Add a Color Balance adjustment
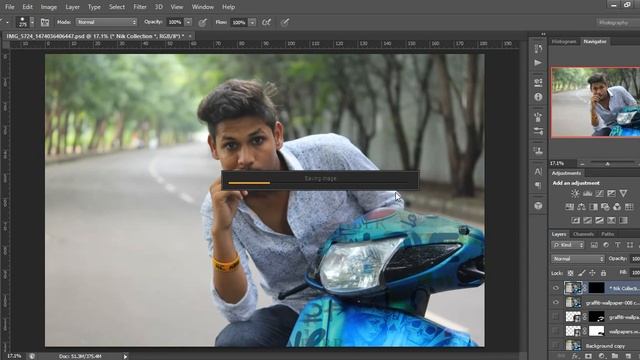 [x=581, y=207]
